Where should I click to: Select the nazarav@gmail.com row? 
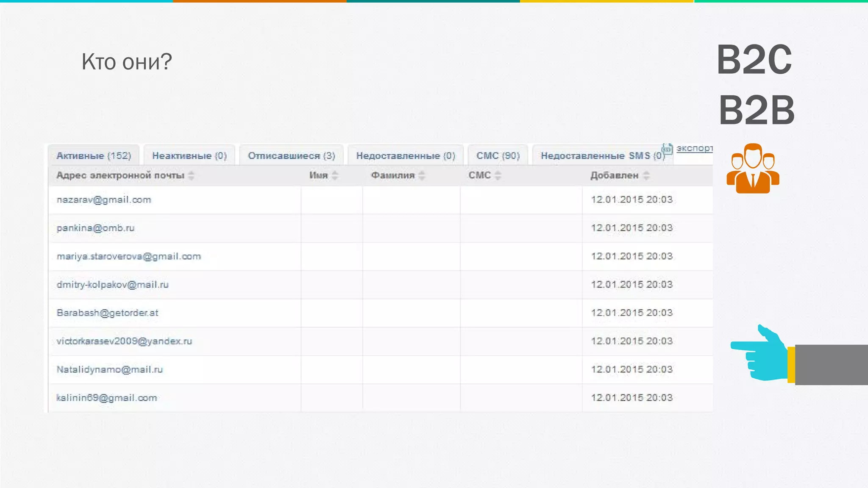[x=104, y=200]
